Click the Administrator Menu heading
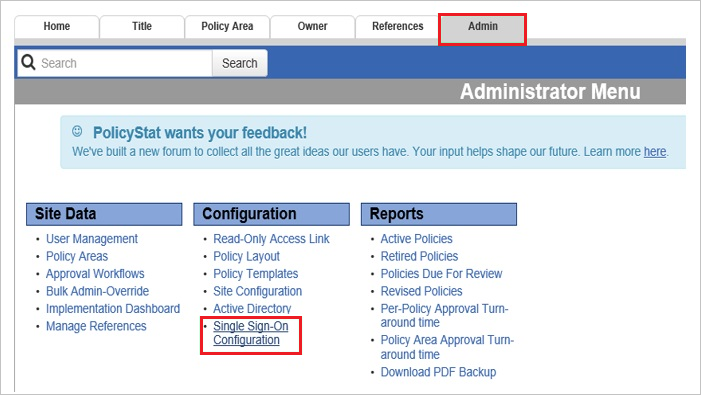Image resolution: width=701 pixels, height=395 pixels. (550, 92)
